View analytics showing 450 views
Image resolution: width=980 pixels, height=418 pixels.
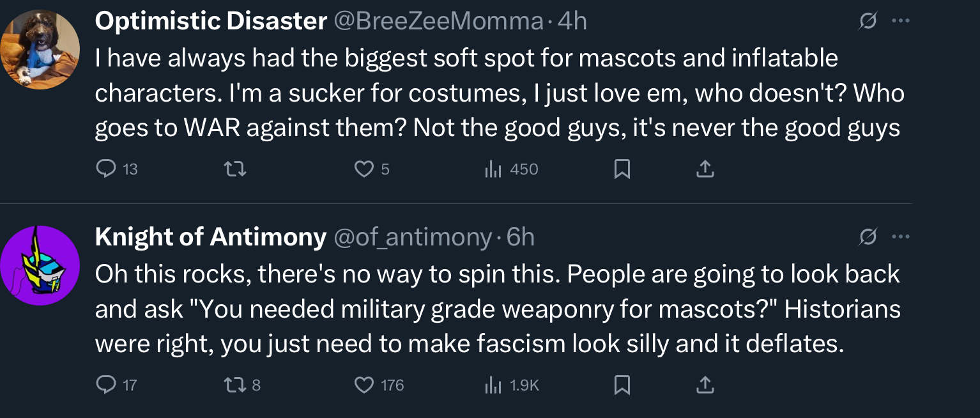point(493,169)
